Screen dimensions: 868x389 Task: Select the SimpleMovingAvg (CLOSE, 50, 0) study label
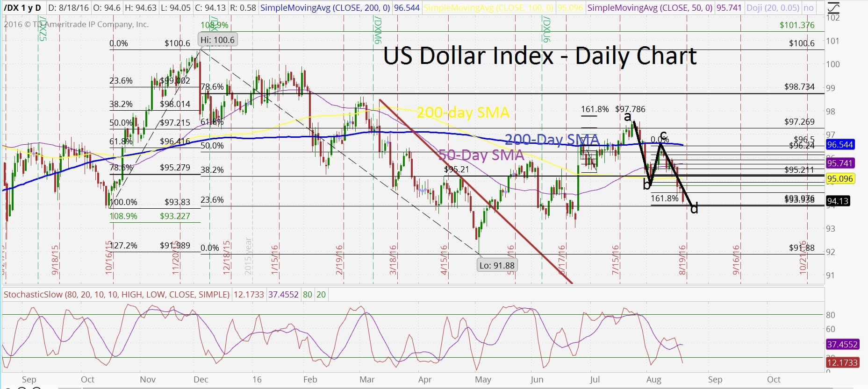click(650, 8)
